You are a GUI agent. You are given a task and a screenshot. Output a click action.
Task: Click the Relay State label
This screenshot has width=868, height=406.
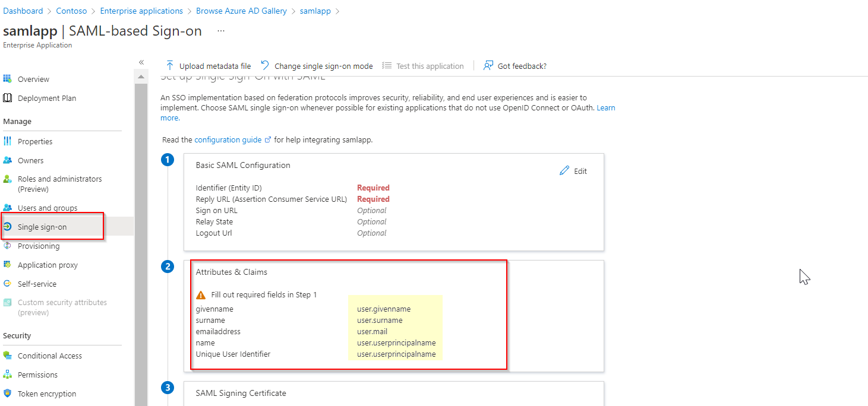click(x=214, y=221)
